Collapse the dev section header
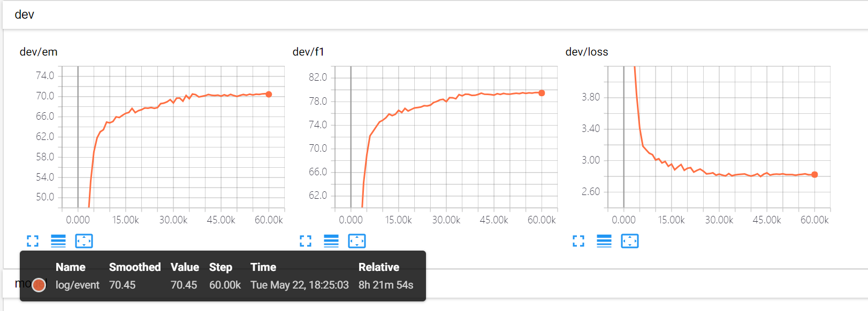The height and width of the screenshot is (311, 868). pyautogui.click(x=435, y=15)
